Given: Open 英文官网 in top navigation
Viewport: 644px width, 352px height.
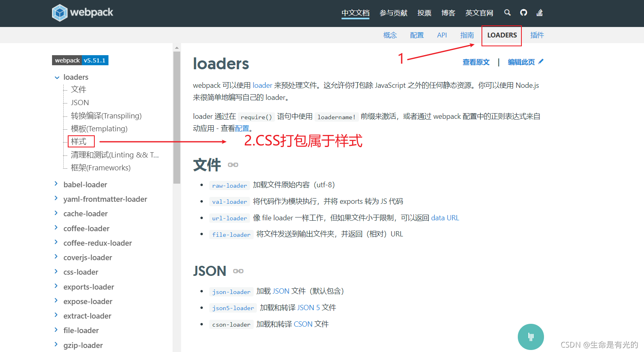Looking at the screenshot, I should [x=479, y=13].
